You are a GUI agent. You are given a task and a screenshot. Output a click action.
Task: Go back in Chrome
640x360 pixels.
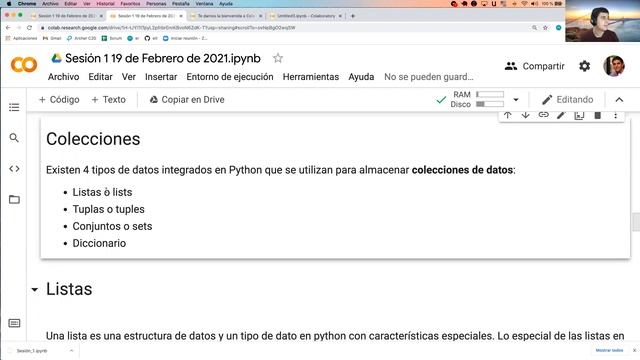[8, 28]
